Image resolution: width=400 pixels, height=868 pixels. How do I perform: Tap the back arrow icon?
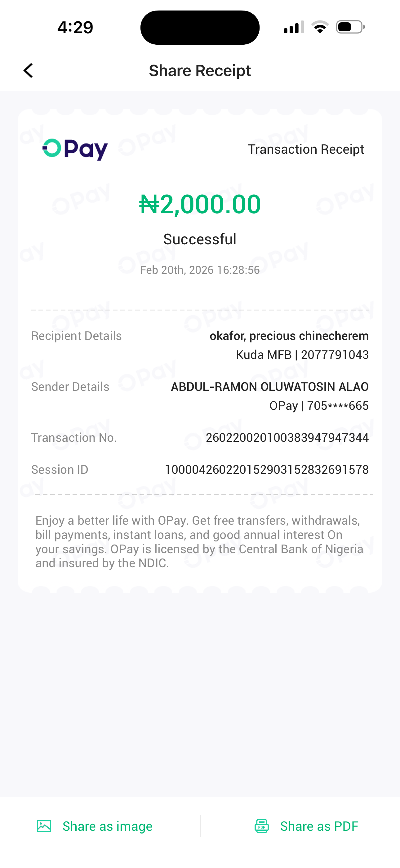coord(28,71)
